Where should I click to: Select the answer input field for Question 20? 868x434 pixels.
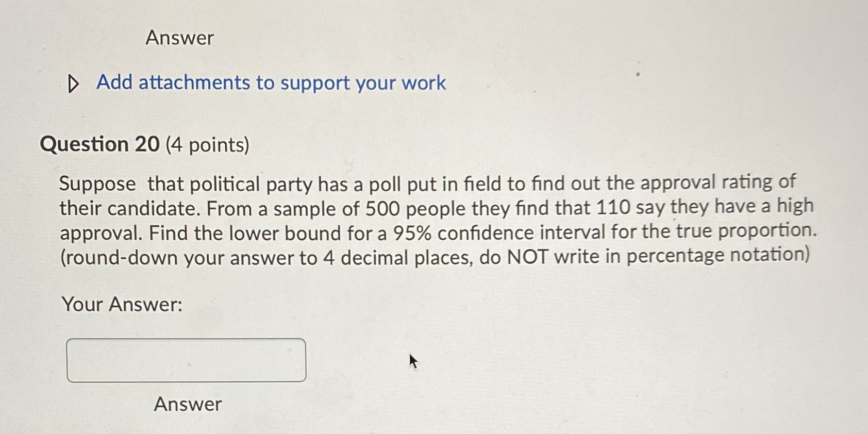coord(186,359)
